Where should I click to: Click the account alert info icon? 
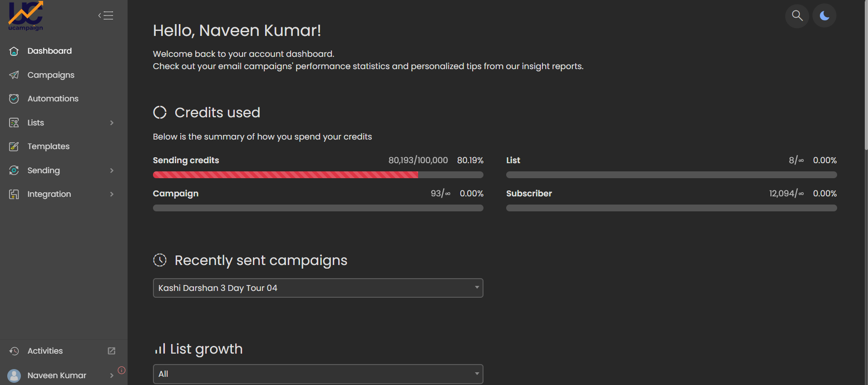122,370
